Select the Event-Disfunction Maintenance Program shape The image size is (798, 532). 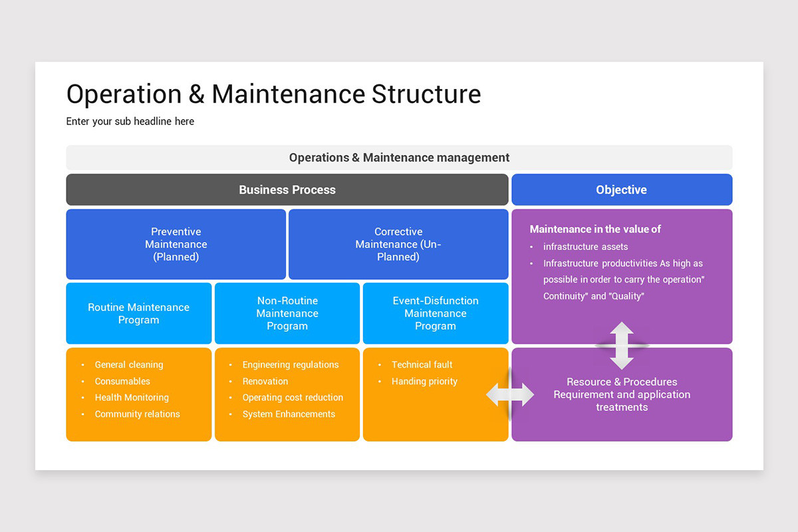coord(436,313)
